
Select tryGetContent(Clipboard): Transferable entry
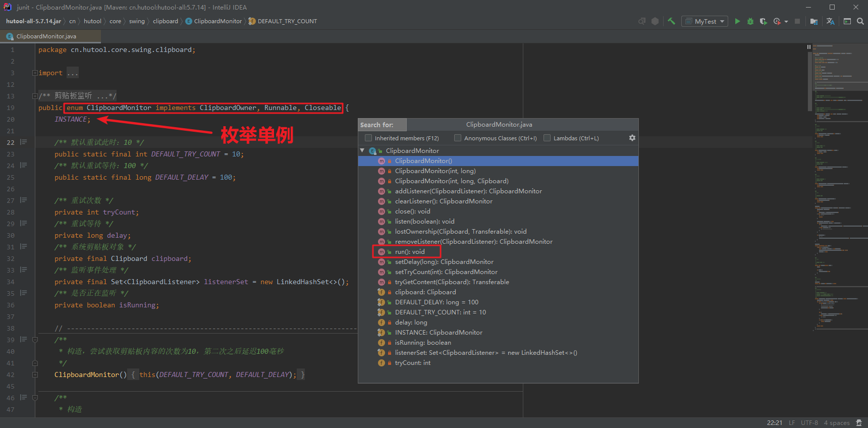tap(498, 282)
